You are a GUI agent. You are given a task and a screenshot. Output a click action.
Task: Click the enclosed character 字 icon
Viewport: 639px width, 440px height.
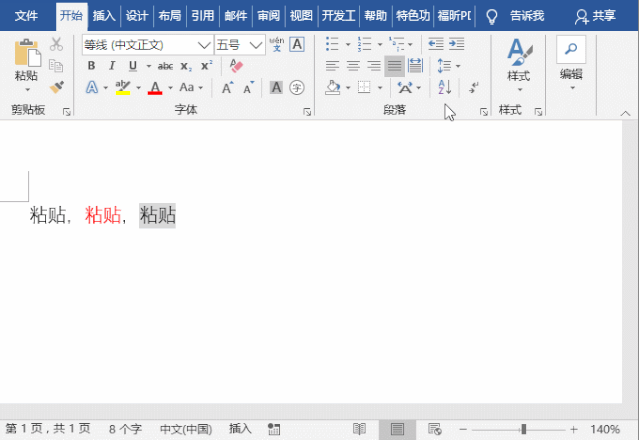click(x=297, y=87)
